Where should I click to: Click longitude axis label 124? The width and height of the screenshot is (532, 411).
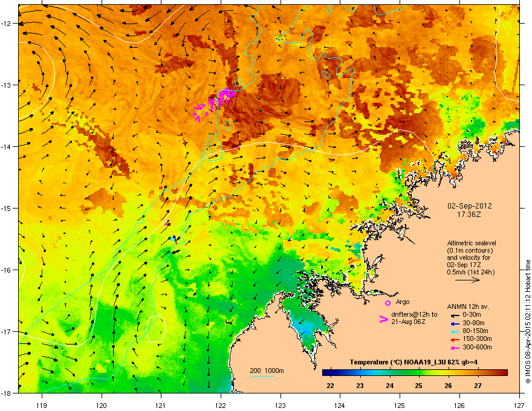click(340, 405)
